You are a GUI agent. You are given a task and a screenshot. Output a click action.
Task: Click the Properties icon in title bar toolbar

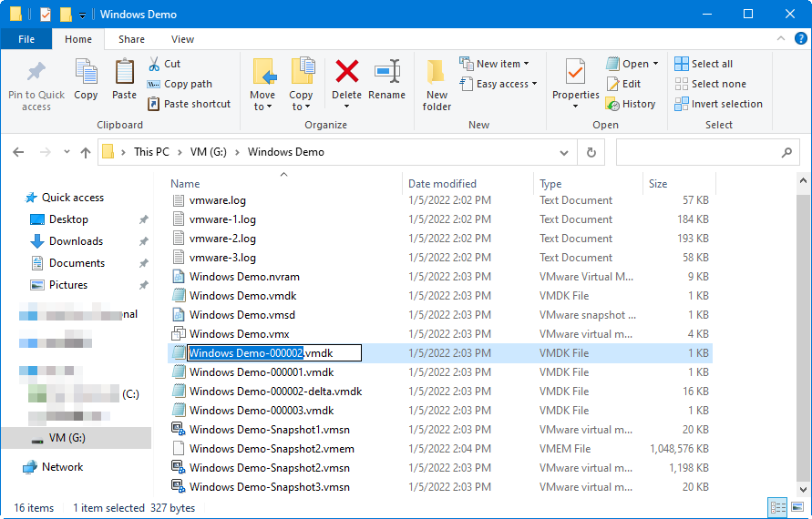pos(46,14)
